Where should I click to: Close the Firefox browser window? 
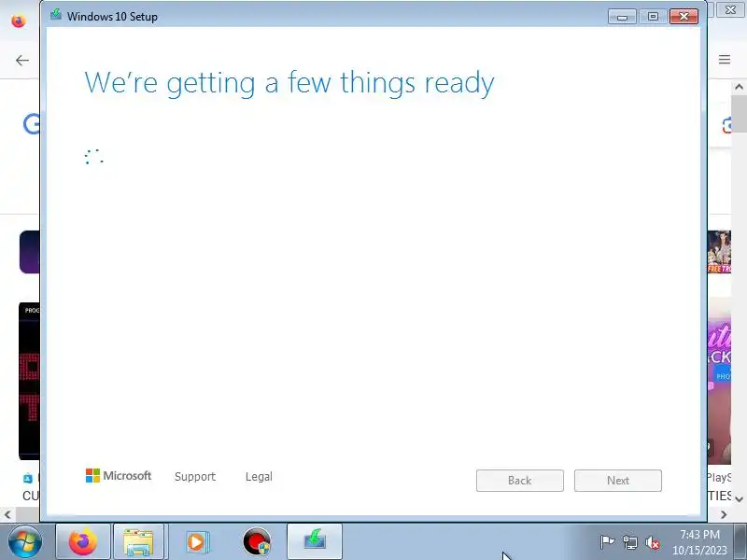pyautogui.click(x=730, y=9)
